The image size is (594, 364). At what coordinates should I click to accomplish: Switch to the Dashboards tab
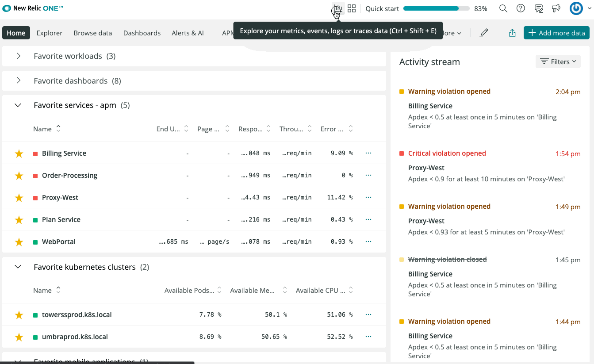point(142,33)
